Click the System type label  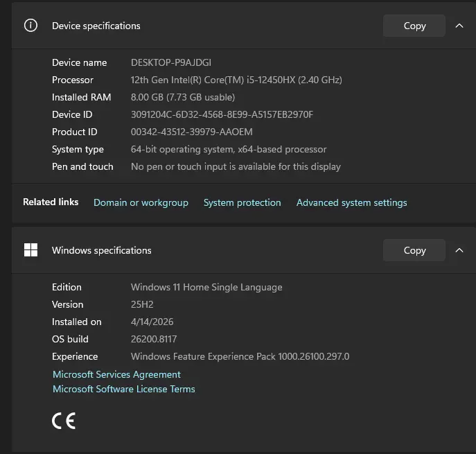[x=78, y=149]
